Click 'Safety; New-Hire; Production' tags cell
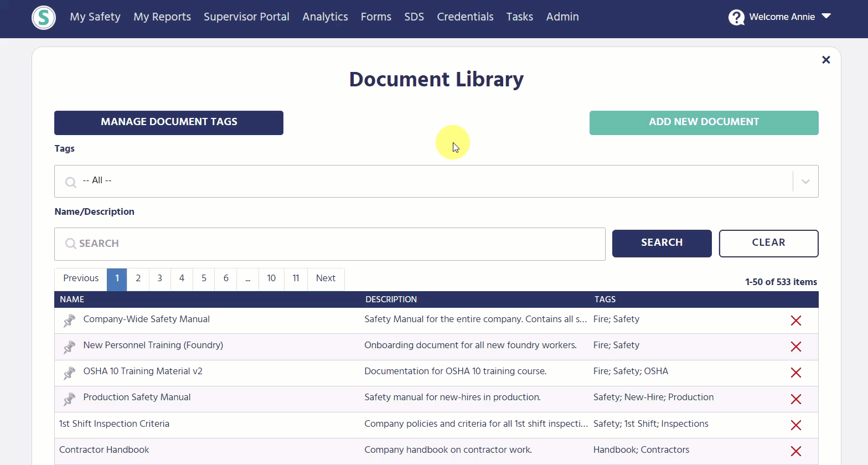Image resolution: width=868 pixels, height=465 pixels. coord(653,397)
